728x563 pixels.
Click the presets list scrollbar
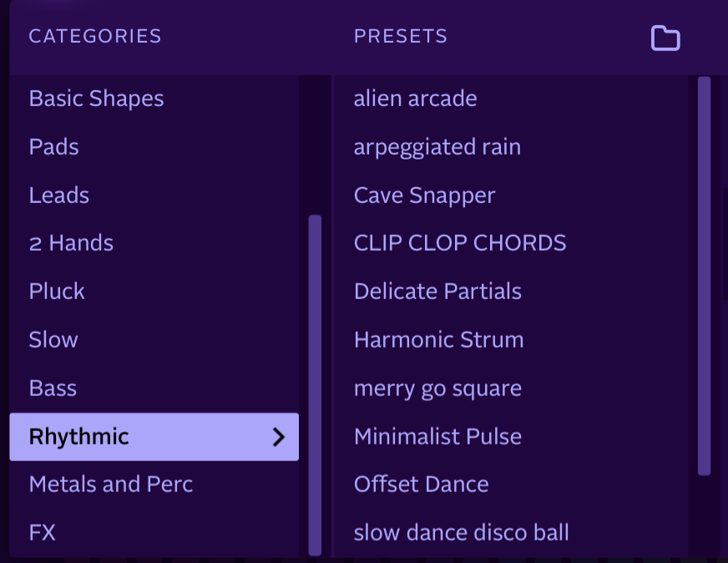pyautogui.click(x=704, y=276)
